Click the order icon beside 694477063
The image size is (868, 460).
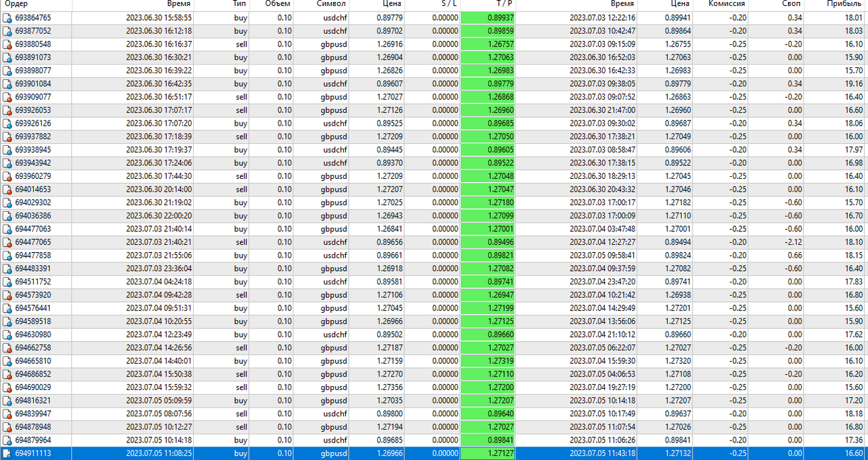[x=7, y=229]
